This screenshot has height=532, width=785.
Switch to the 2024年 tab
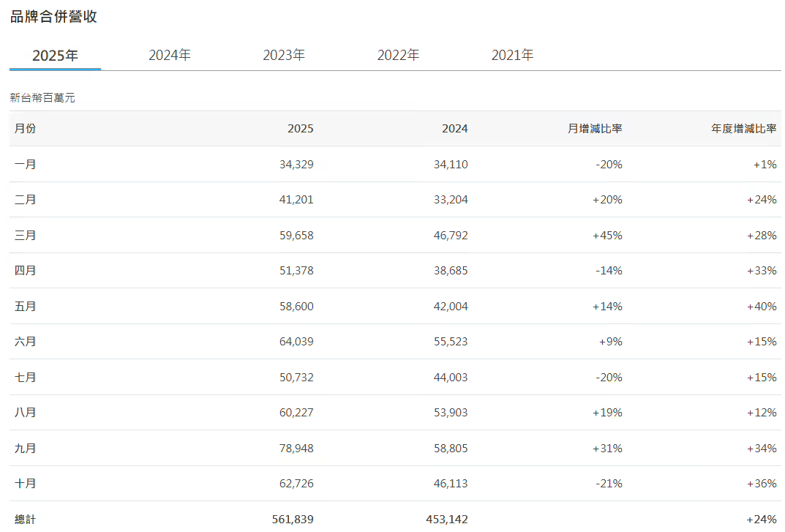click(x=169, y=56)
